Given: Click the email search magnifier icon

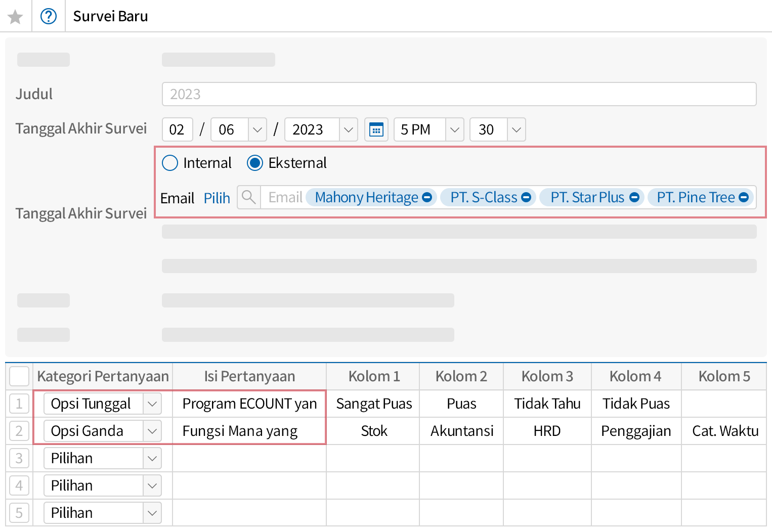Looking at the screenshot, I should (249, 197).
